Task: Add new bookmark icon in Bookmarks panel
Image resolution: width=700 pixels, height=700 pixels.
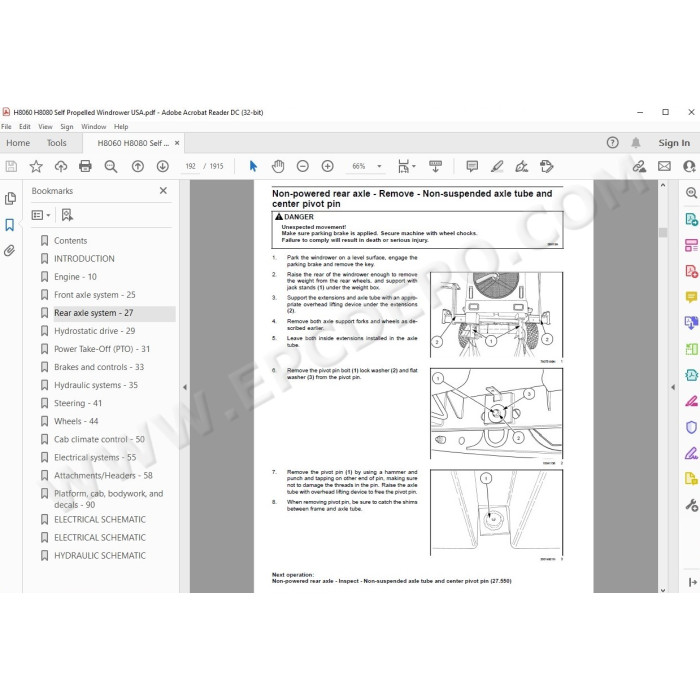Action: point(67,215)
